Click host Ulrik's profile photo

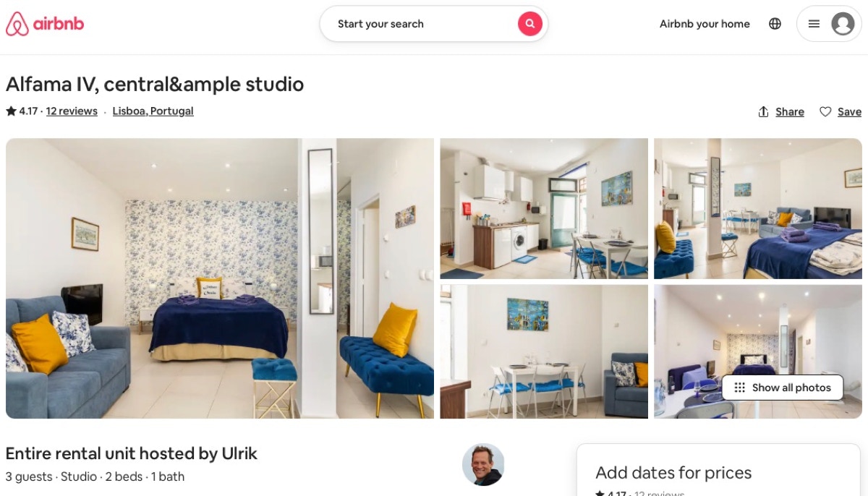click(x=483, y=464)
